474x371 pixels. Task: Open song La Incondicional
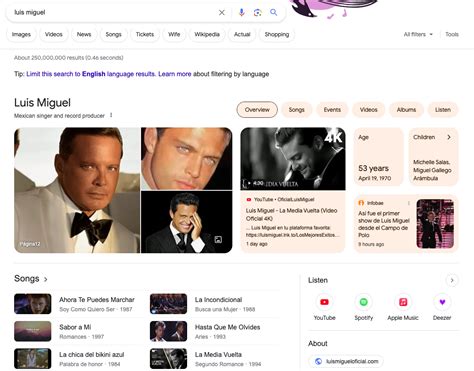[218, 300]
